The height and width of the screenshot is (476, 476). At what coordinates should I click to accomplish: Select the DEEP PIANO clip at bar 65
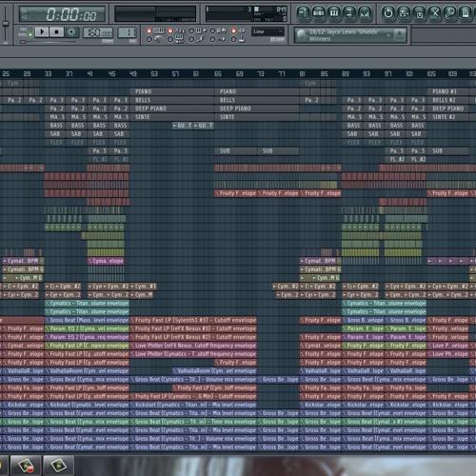point(257,109)
